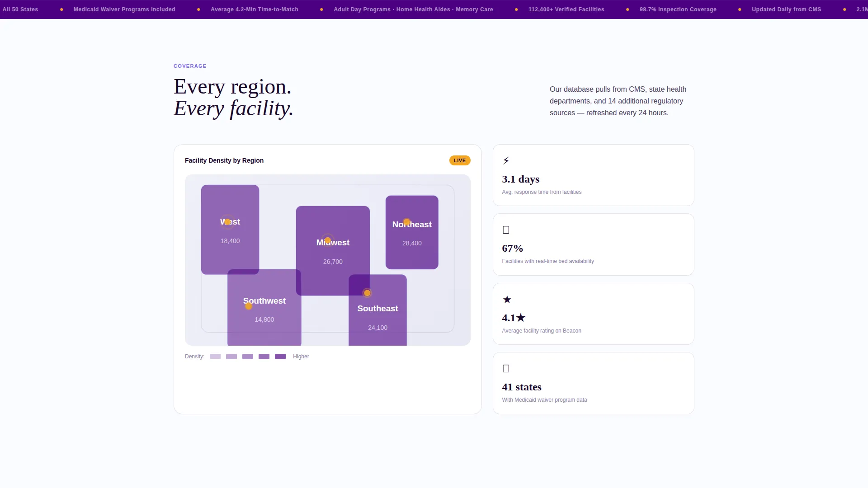Click 'Medicaid Waiver Programs Included' ticker item
This screenshot has width=868, height=488.
point(124,9)
